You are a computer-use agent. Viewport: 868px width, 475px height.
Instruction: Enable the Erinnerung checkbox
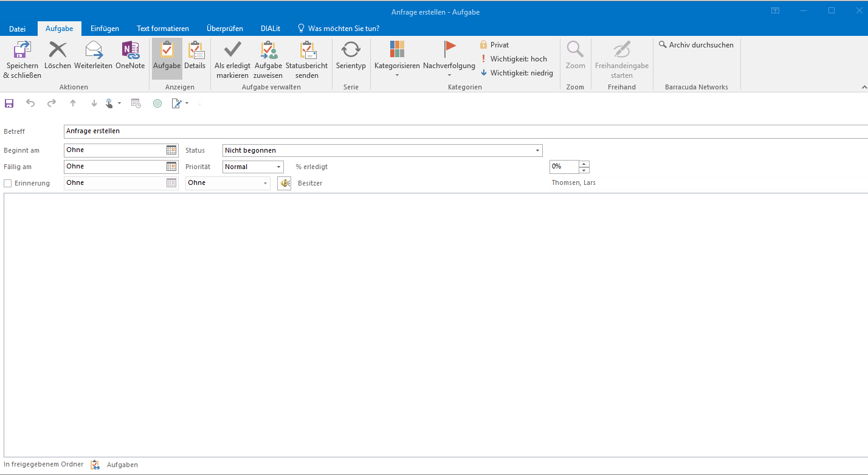8,183
